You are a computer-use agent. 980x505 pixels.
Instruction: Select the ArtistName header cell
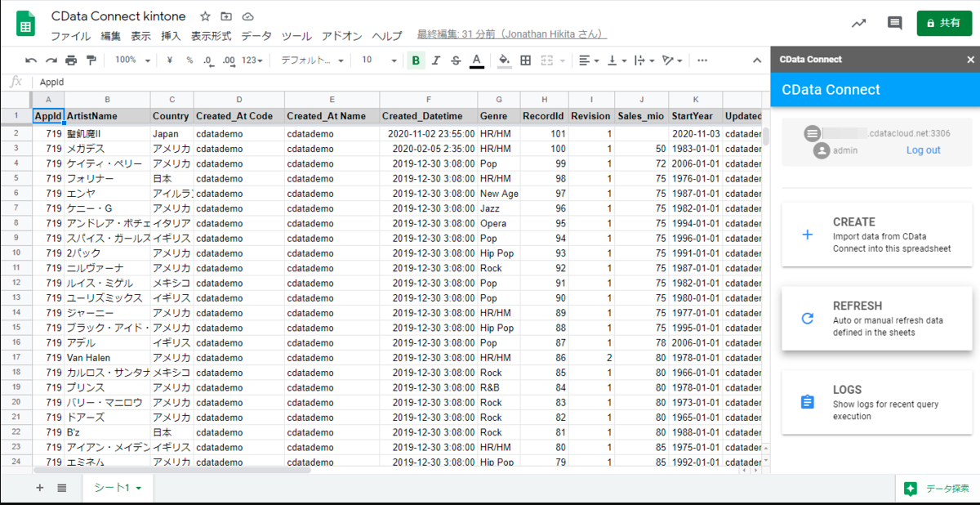click(x=107, y=116)
